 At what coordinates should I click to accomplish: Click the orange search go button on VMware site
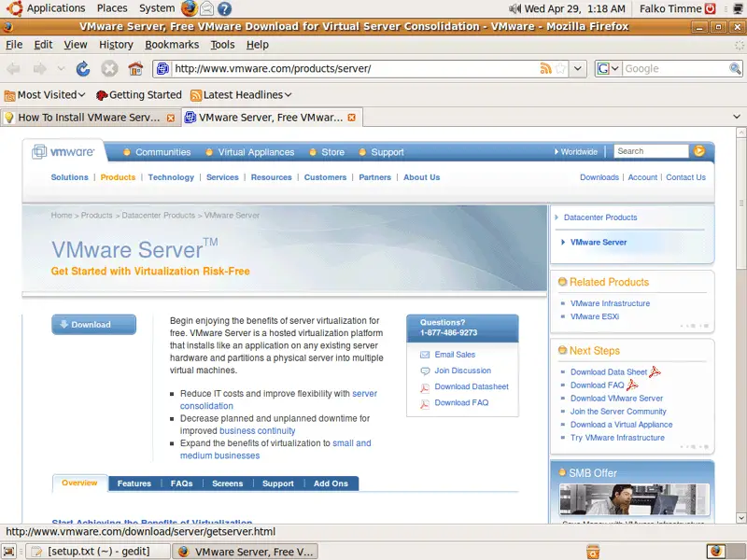click(x=698, y=151)
